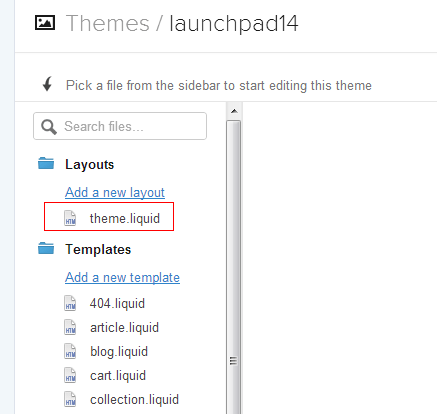
Task: Click the theme.liquid file icon
Action: [70, 218]
